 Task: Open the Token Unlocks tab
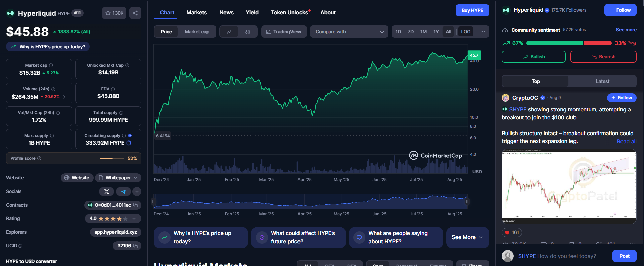(289, 13)
